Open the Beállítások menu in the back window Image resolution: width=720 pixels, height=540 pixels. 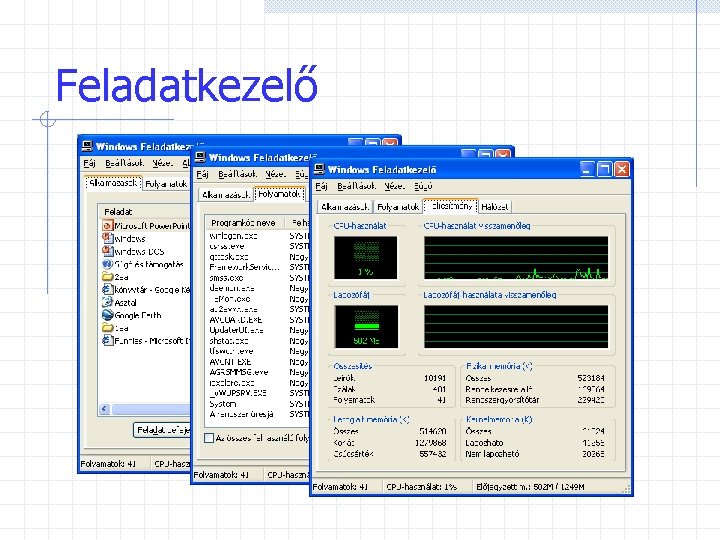(124, 163)
